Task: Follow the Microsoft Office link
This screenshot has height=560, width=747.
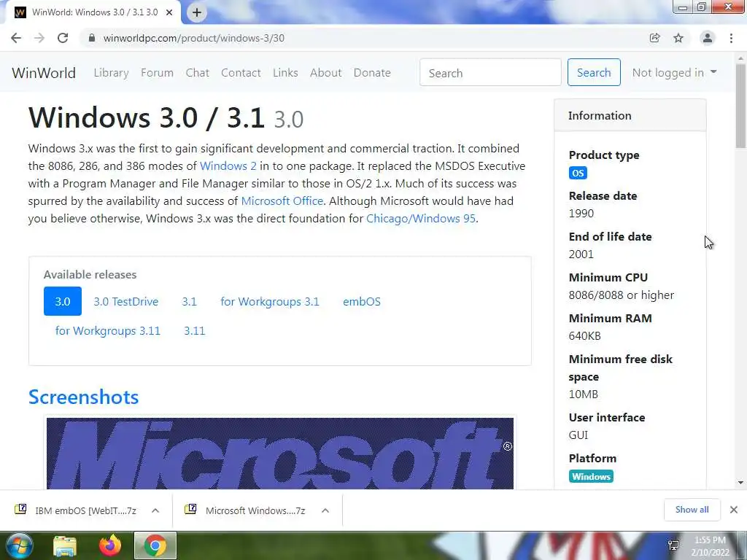Action: click(x=282, y=201)
